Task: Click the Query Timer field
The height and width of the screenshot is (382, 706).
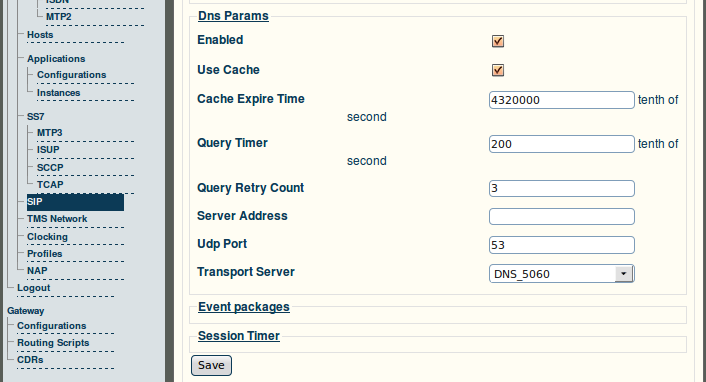Action: (x=561, y=144)
